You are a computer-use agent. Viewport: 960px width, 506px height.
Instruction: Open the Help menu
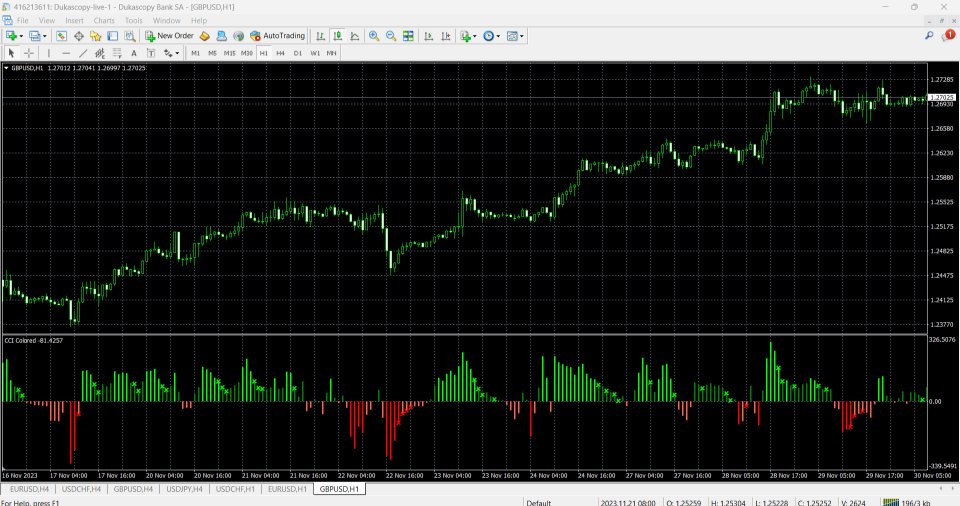tap(199, 20)
